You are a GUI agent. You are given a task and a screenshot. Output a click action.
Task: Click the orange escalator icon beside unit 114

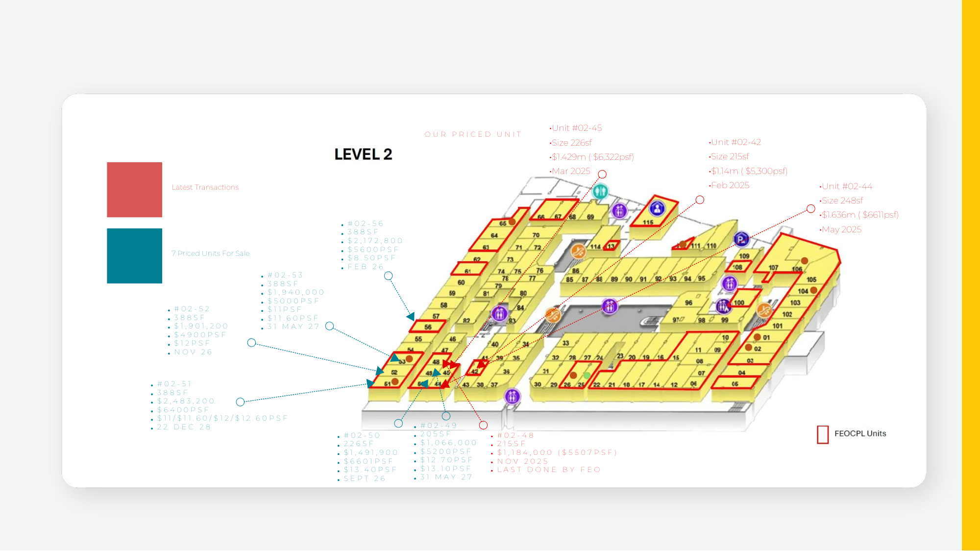[x=579, y=251]
